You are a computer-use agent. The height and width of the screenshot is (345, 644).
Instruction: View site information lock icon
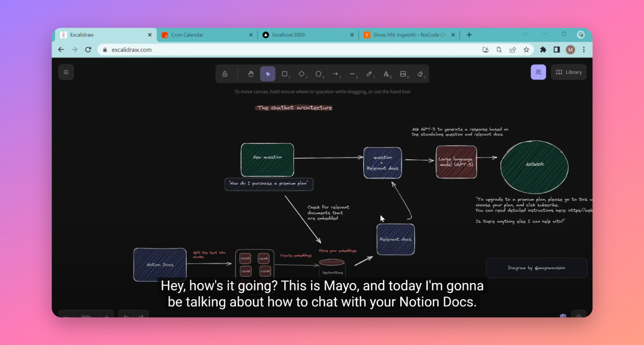pyautogui.click(x=105, y=50)
